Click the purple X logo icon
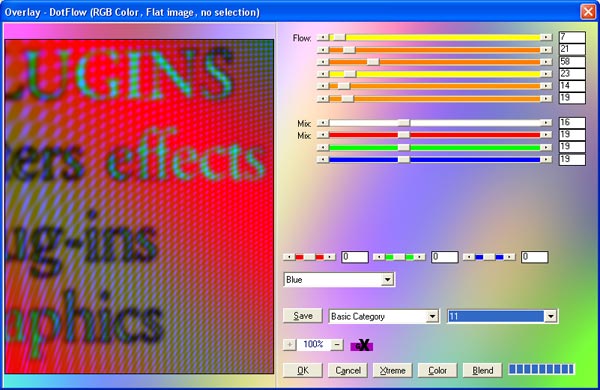The image size is (600, 390). 362,345
